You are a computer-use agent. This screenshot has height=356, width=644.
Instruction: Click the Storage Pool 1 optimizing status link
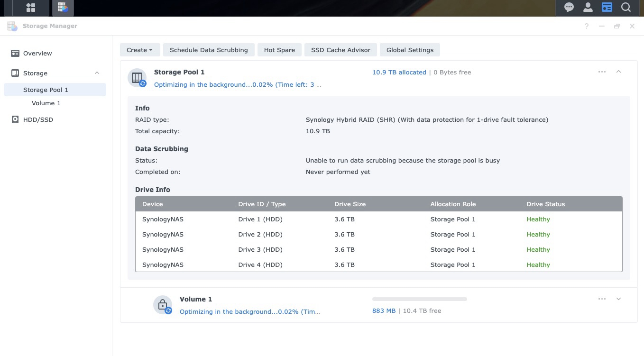(238, 85)
